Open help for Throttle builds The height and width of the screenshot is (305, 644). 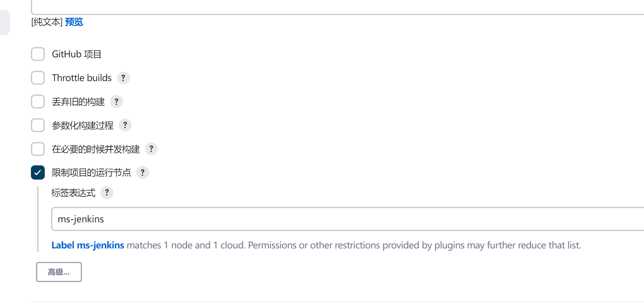click(x=123, y=78)
